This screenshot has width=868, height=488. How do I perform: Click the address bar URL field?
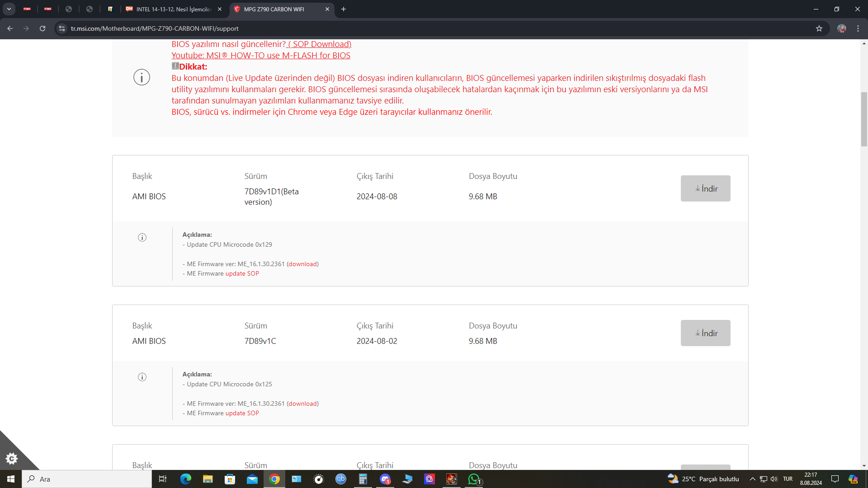pyautogui.click(x=439, y=28)
